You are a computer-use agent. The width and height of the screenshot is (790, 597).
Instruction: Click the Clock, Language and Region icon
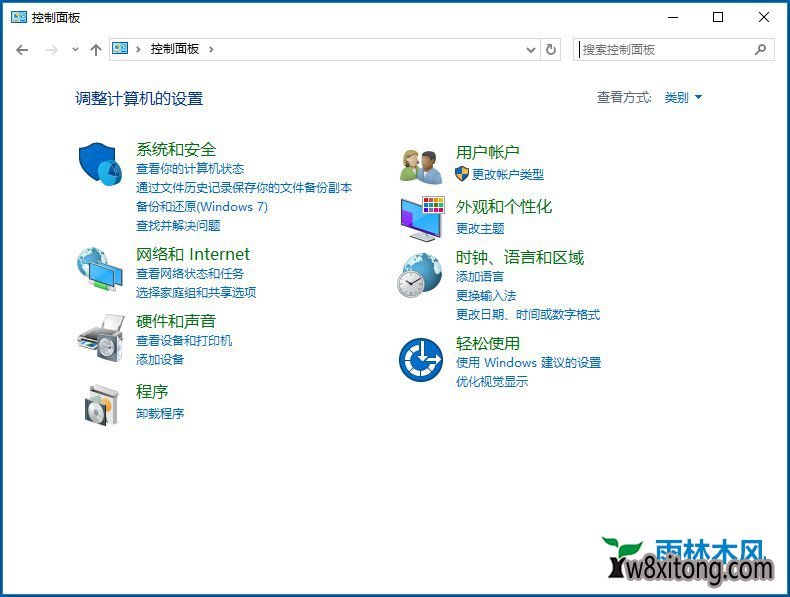421,275
